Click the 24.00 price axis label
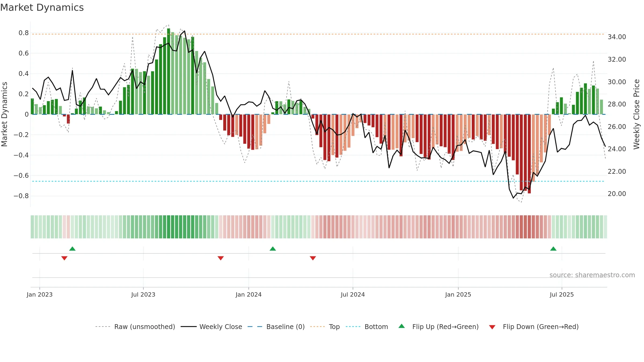 (x=617, y=149)
